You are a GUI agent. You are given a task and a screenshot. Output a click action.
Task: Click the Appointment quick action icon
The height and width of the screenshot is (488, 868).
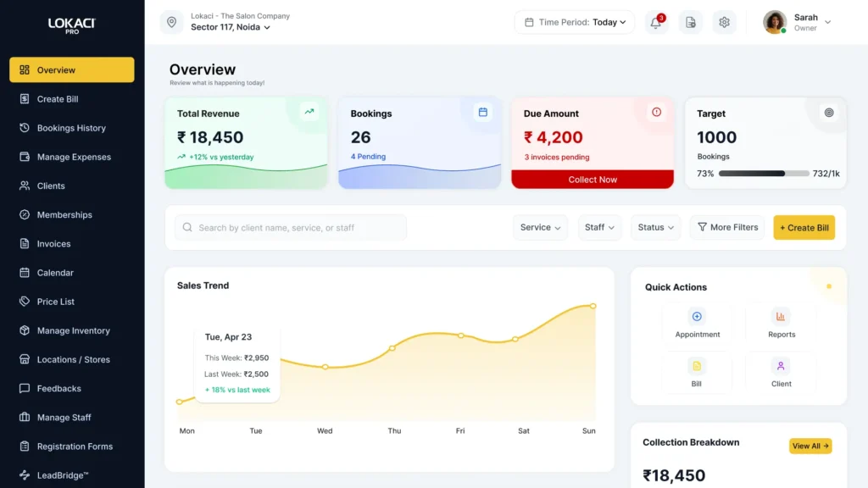[x=697, y=317]
